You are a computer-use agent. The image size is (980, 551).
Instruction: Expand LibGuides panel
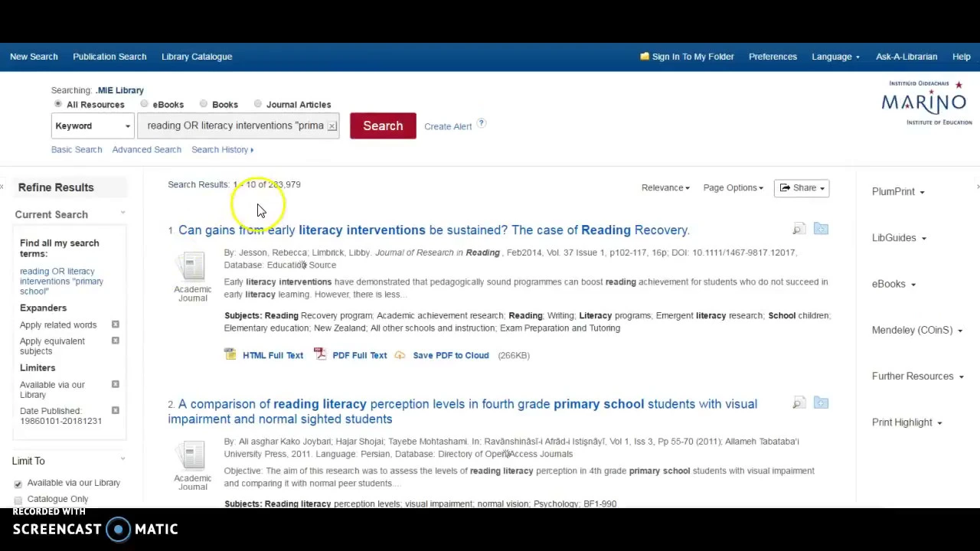(899, 238)
